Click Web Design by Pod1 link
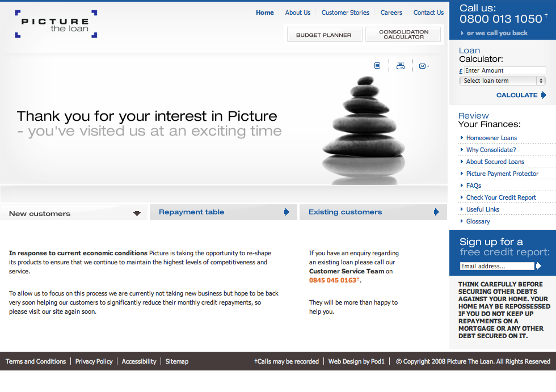Screen dimensions: 556x392 pyautogui.click(x=356, y=361)
